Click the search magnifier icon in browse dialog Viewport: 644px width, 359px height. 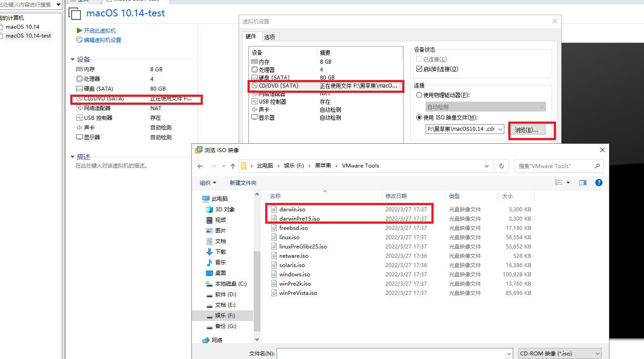(x=597, y=166)
